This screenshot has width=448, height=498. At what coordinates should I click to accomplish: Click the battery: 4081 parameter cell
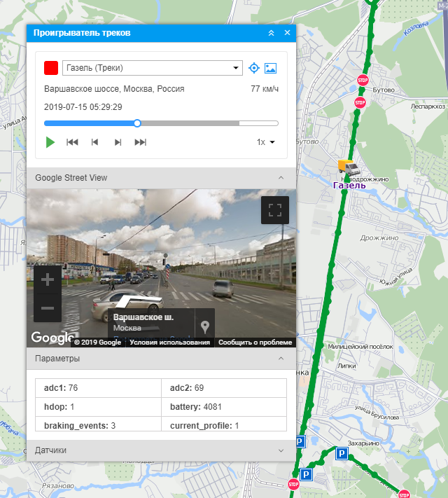tap(224, 407)
